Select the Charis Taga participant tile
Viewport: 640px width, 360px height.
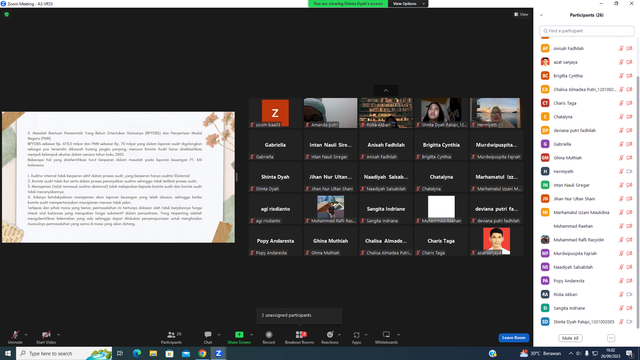(441, 241)
